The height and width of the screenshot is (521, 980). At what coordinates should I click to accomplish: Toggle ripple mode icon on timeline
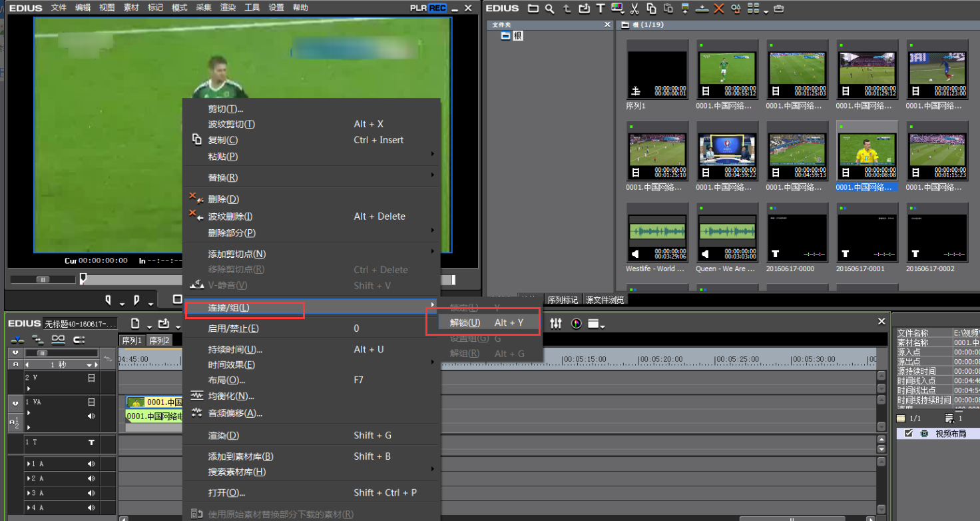pyautogui.click(x=37, y=340)
